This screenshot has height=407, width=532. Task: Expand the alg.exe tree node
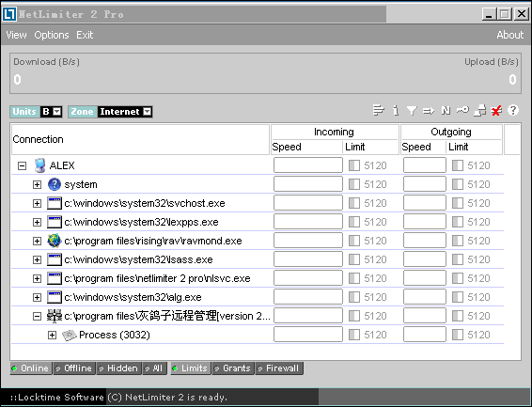37,297
